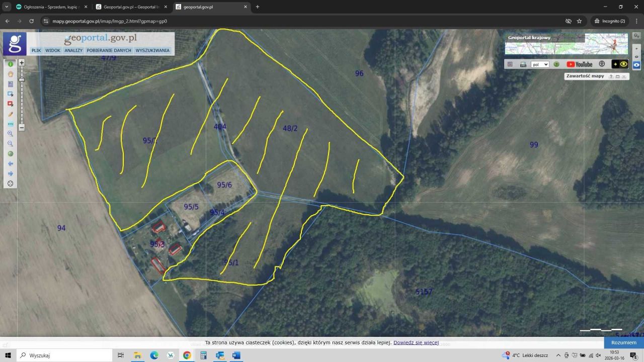The height and width of the screenshot is (362, 644).
Task: Click the green help question icon
Action: 556,64
